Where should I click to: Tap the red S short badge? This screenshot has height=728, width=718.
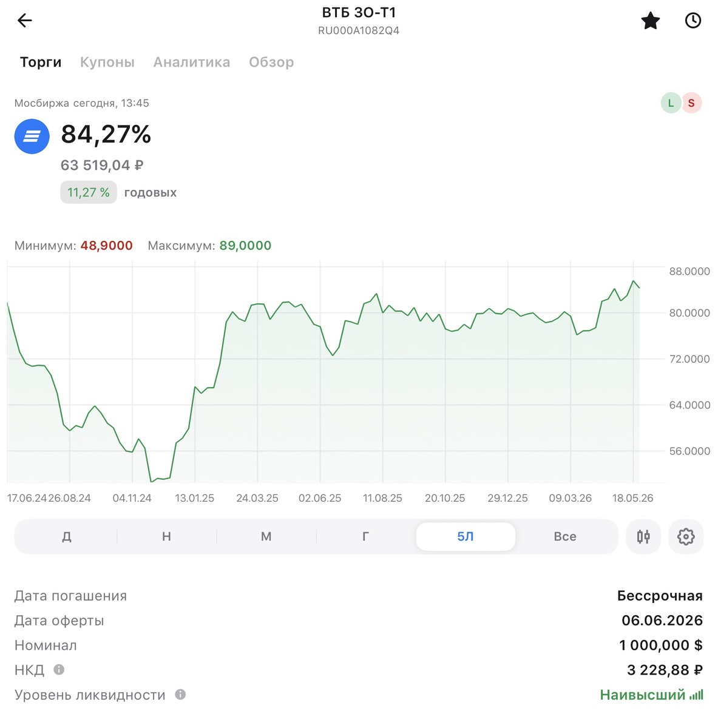[x=691, y=103]
